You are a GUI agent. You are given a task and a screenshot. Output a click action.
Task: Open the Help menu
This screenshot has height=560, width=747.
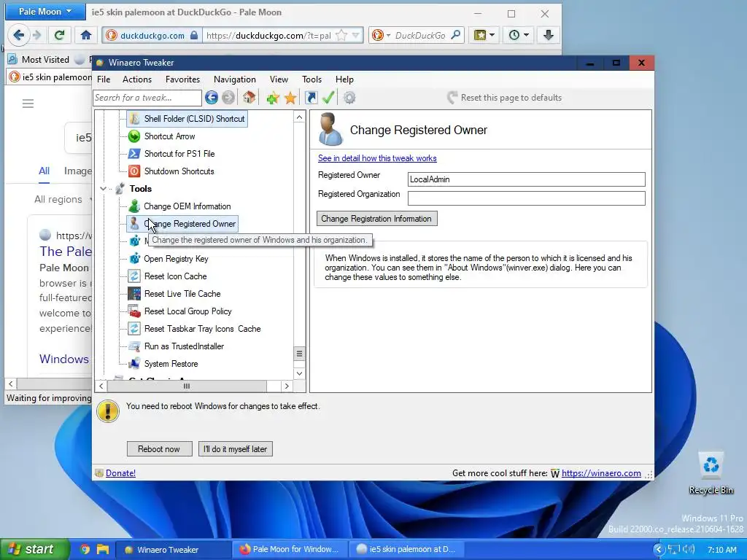click(x=344, y=79)
